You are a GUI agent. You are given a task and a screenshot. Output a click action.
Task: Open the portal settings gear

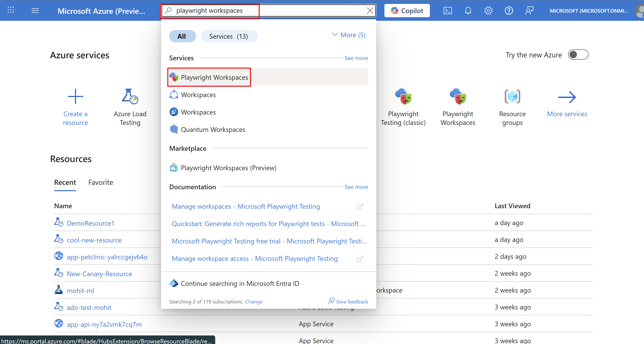(x=488, y=11)
